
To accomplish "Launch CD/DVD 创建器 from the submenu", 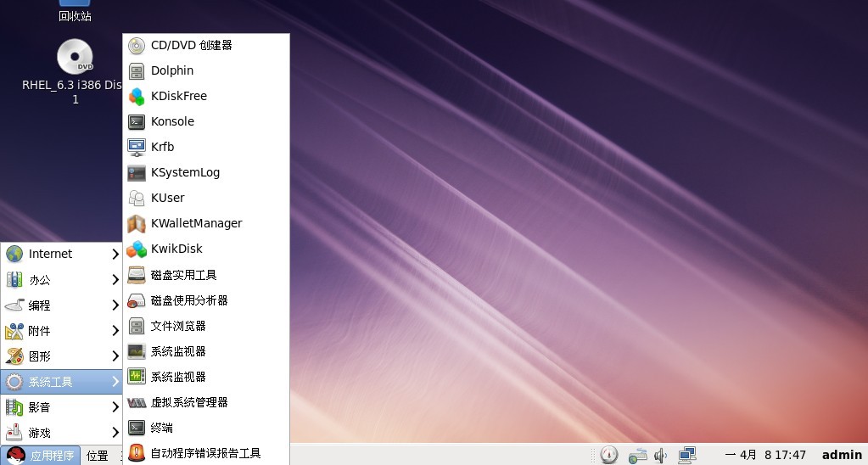I will coord(206,45).
